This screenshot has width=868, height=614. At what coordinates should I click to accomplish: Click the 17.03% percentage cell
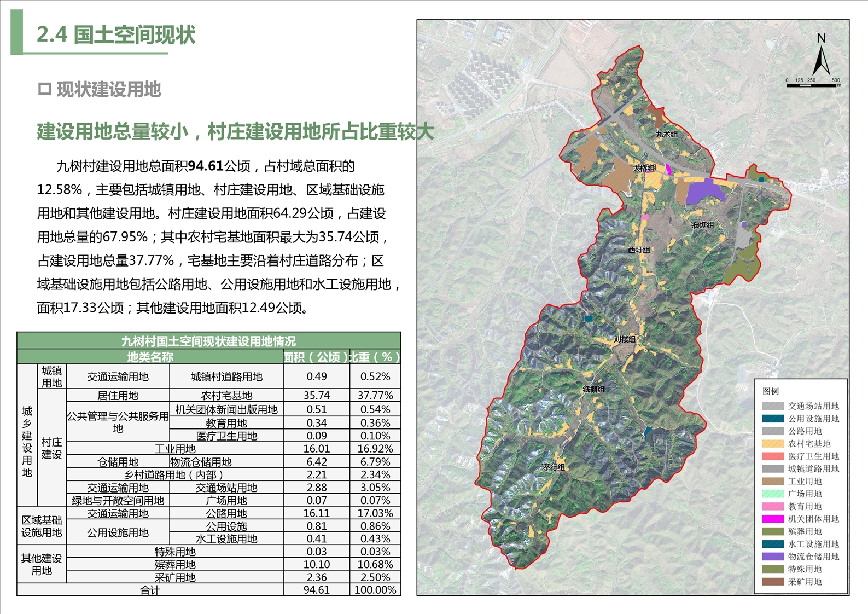tap(375, 513)
